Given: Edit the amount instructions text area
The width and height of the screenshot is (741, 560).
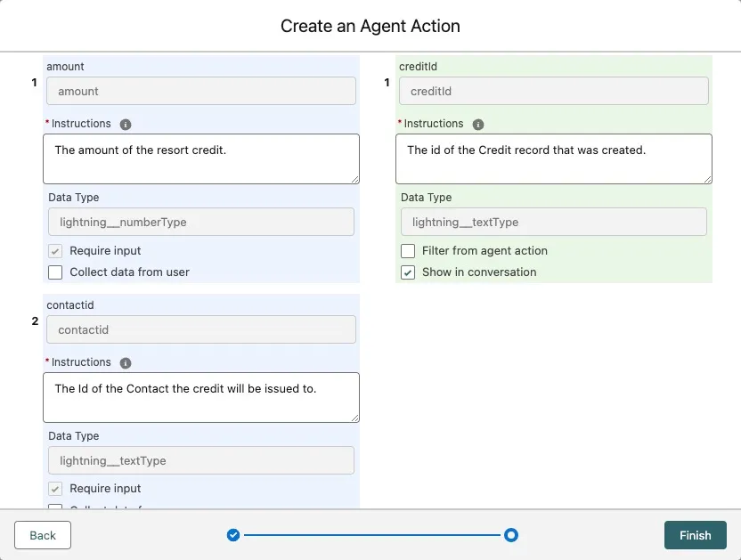Looking at the screenshot, I should point(200,158).
